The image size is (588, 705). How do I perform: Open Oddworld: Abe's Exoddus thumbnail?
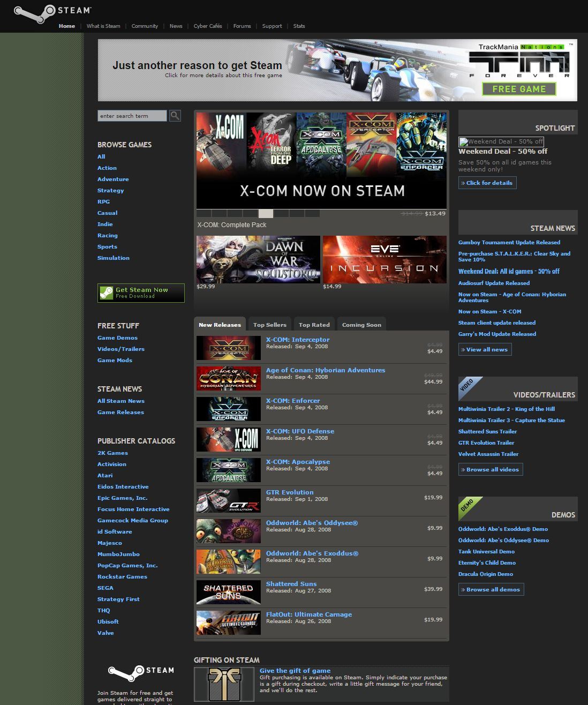coord(229,562)
